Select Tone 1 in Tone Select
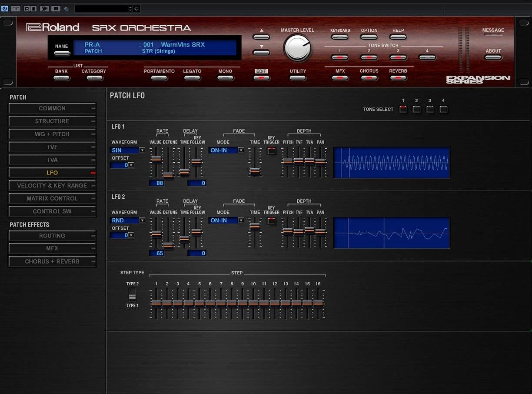Viewport: 532px width, 394px height. click(403, 109)
